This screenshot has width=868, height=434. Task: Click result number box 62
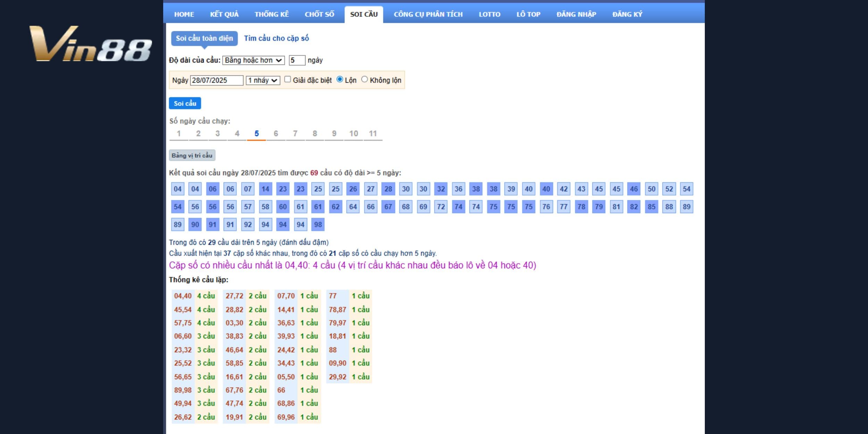[x=335, y=207]
